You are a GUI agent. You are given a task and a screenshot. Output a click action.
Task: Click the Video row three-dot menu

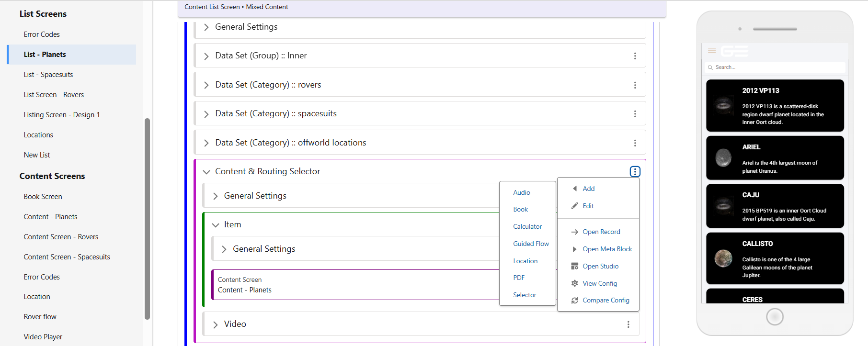coord(628,324)
